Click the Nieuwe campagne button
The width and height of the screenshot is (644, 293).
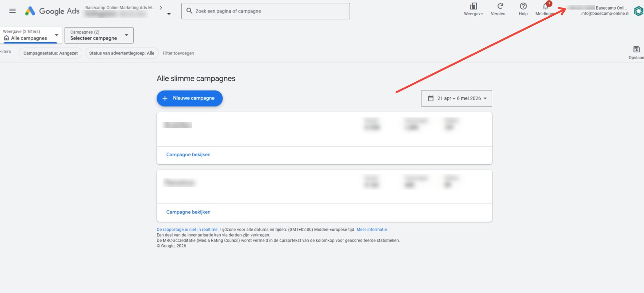point(189,98)
